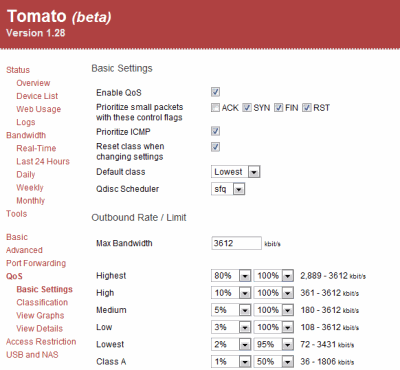The image size is (400, 370).
Task: Open the Qdisc Scheduler dropdown
Action: [x=228, y=189]
